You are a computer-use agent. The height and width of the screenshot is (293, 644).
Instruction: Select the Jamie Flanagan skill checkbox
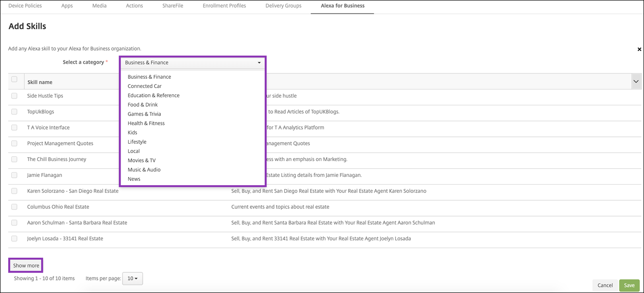pyautogui.click(x=14, y=175)
